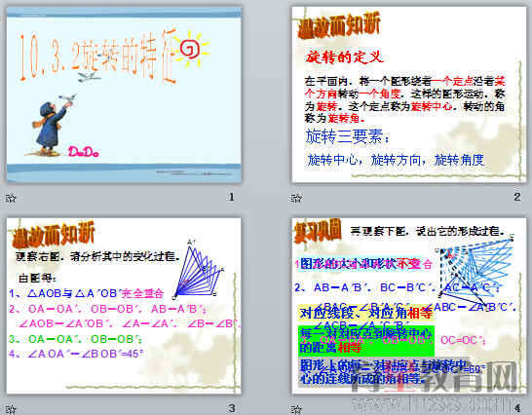Click the animation star icon under slide 3
The image size is (532, 415).
coord(11,409)
